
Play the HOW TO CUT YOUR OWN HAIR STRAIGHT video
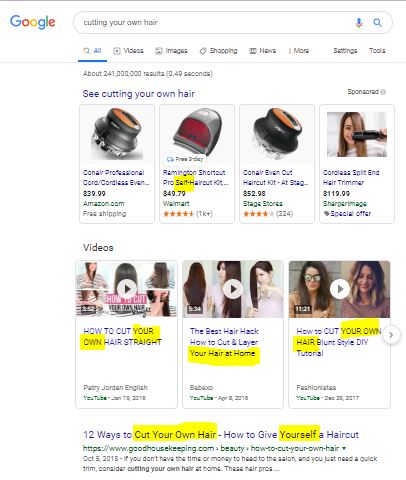click(127, 289)
